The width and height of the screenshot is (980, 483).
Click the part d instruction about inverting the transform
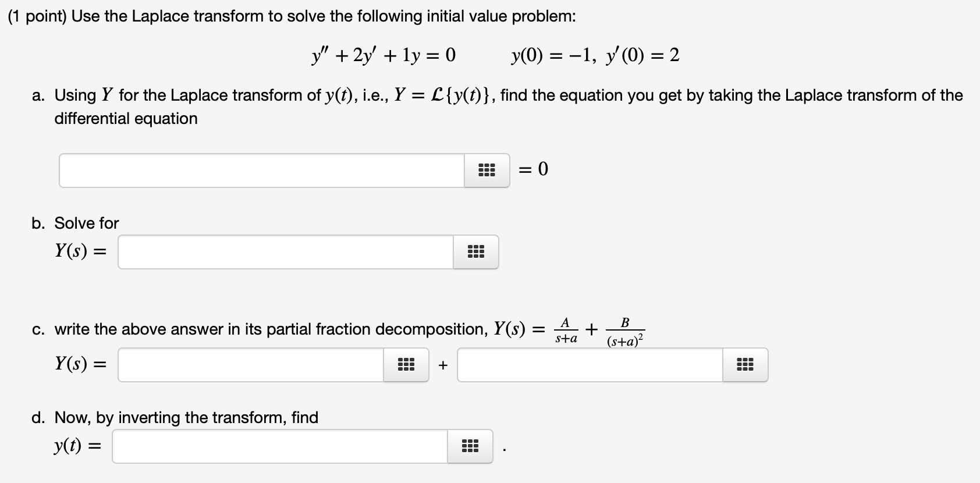click(x=186, y=417)
